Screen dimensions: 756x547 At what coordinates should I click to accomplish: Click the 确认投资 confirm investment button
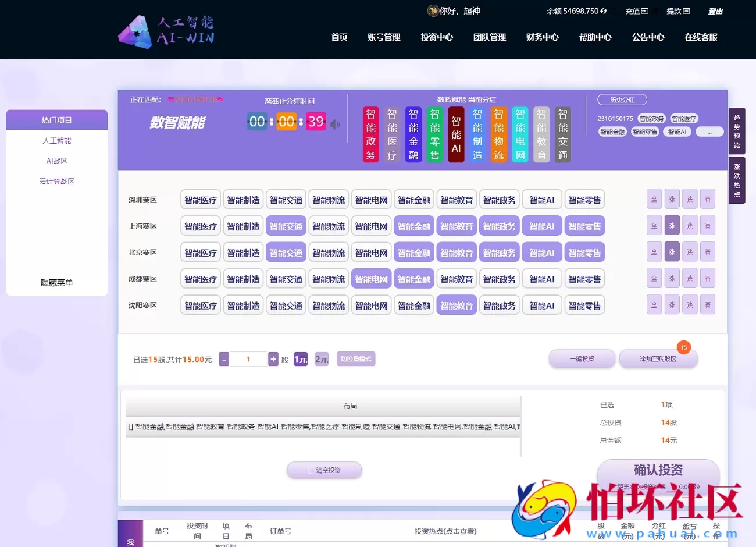pos(659,471)
